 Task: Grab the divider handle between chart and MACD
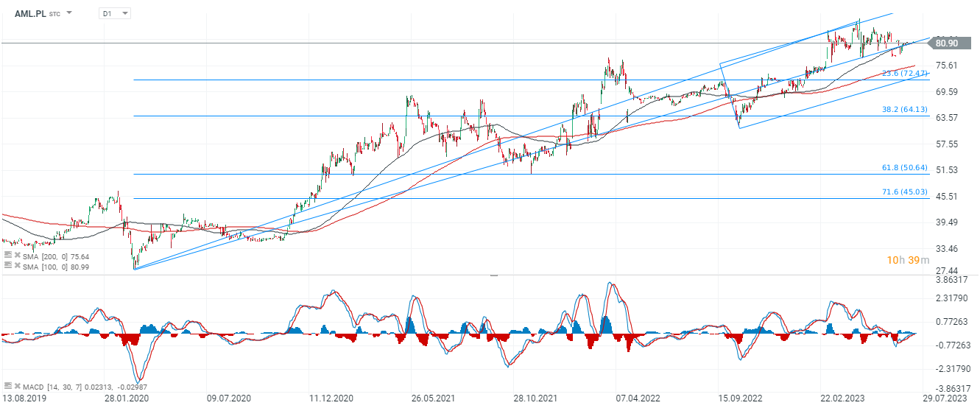click(493, 275)
